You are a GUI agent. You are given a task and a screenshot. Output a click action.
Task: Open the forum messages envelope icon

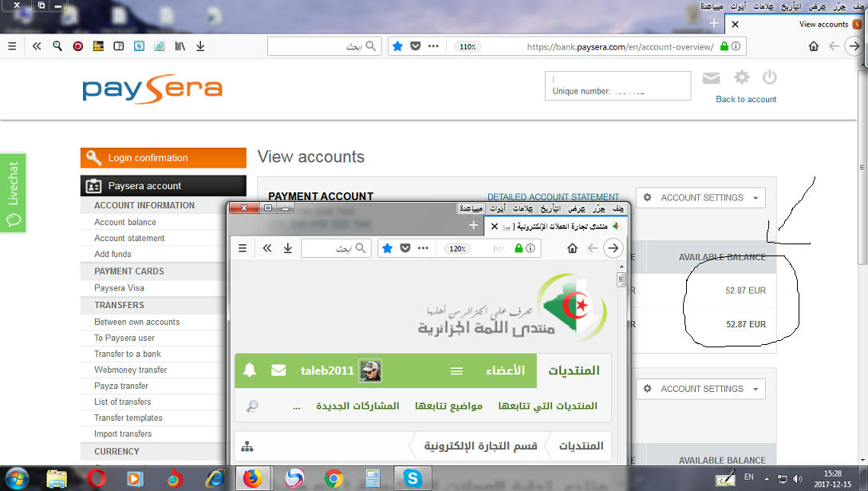(278, 370)
